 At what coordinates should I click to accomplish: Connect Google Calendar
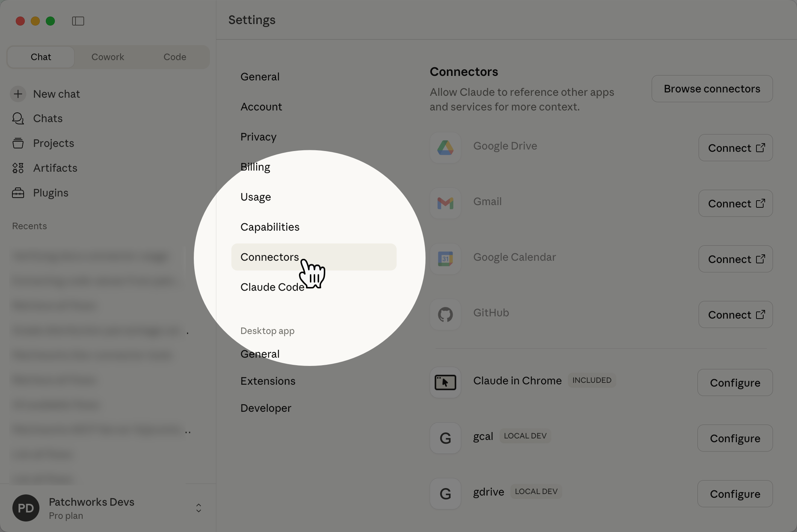735,259
